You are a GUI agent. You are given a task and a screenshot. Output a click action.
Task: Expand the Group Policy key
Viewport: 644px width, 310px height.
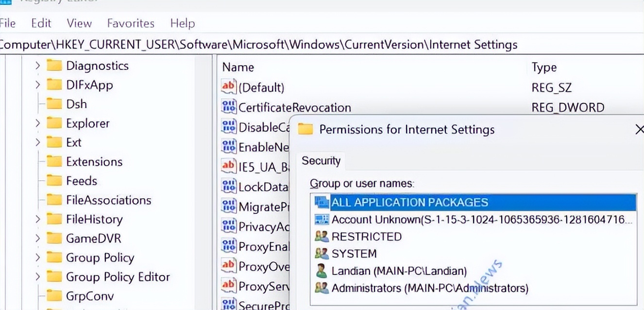(38, 258)
